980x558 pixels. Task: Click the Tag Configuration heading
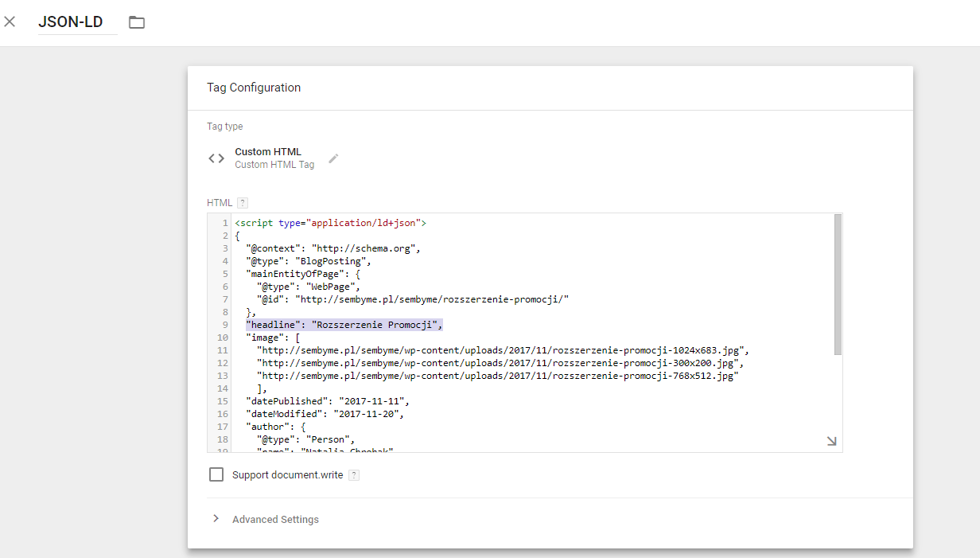(254, 88)
